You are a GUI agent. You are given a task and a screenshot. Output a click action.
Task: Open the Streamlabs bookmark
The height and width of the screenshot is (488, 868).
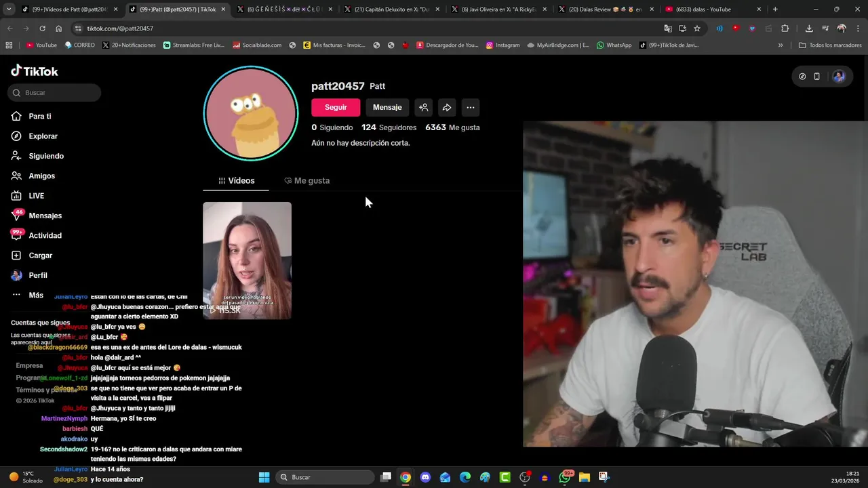point(194,45)
